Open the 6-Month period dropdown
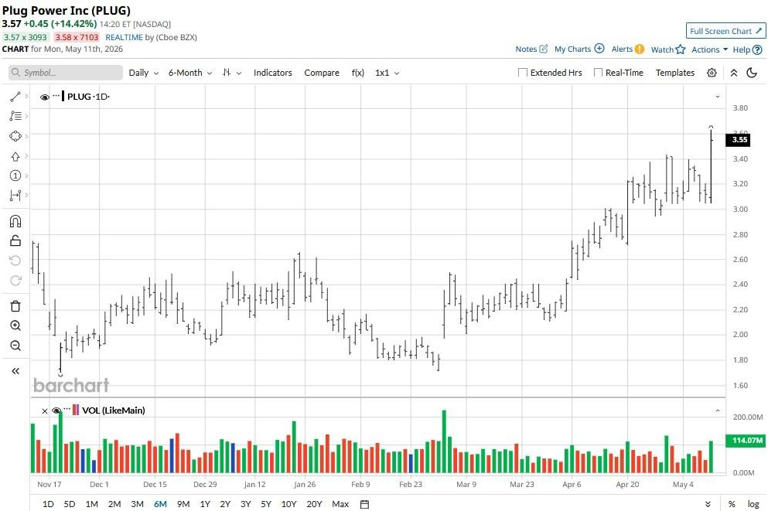The width and height of the screenshot is (768, 511). [x=190, y=73]
